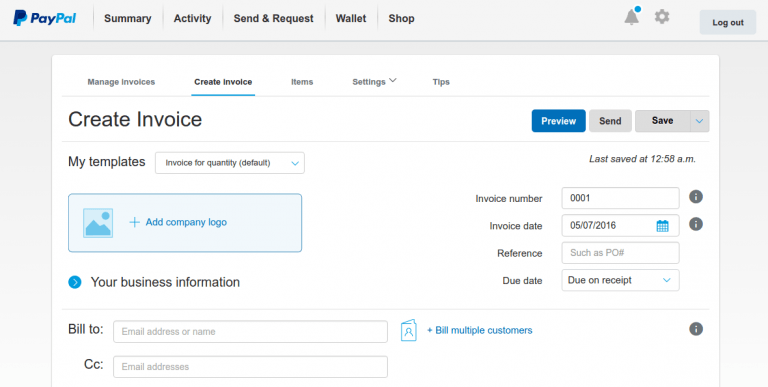Select the Create invoice tab

(223, 82)
